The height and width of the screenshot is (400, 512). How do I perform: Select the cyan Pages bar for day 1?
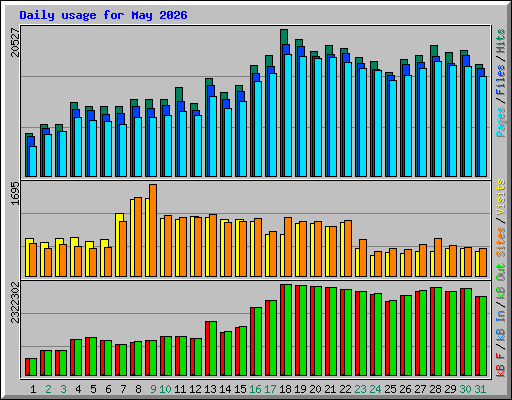point(33,161)
